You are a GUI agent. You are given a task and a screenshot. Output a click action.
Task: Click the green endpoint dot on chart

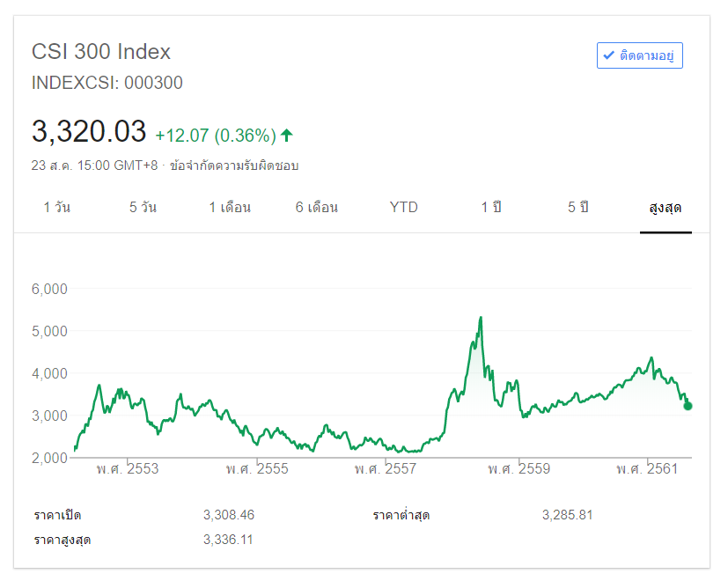click(x=688, y=406)
